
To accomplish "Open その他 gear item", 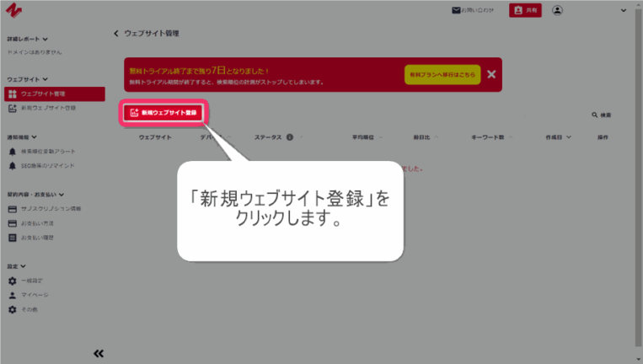I will [23, 309].
